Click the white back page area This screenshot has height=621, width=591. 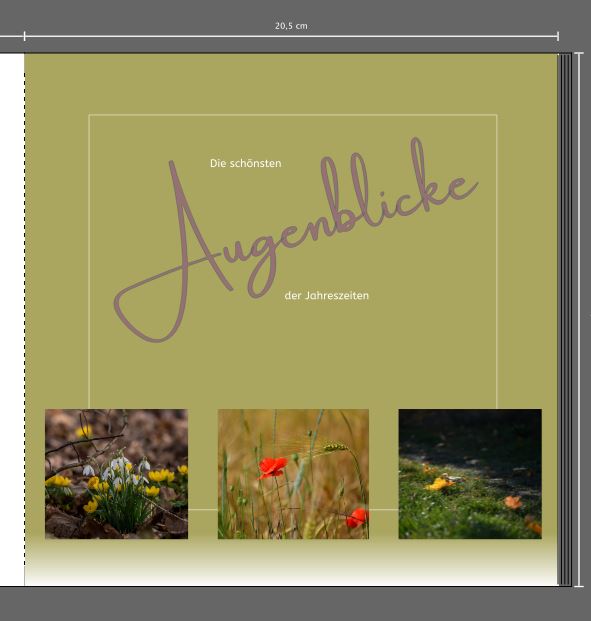[x=12, y=319]
